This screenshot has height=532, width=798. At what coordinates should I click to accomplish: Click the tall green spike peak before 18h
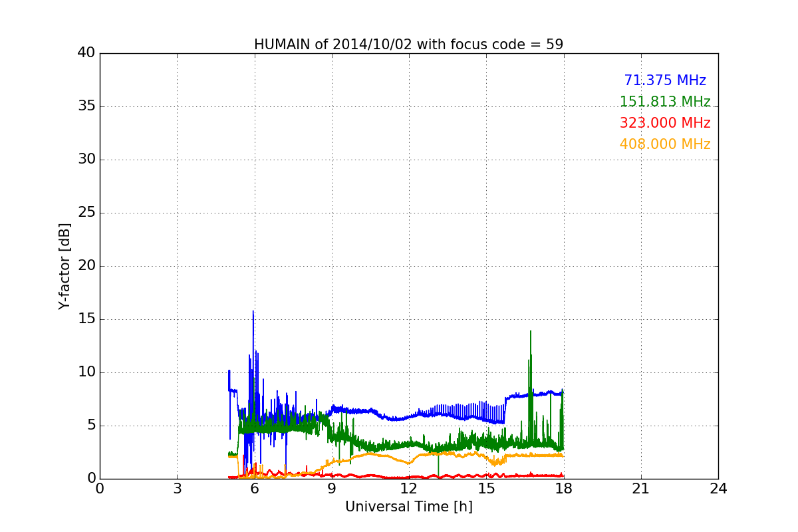click(x=530, y=332)
